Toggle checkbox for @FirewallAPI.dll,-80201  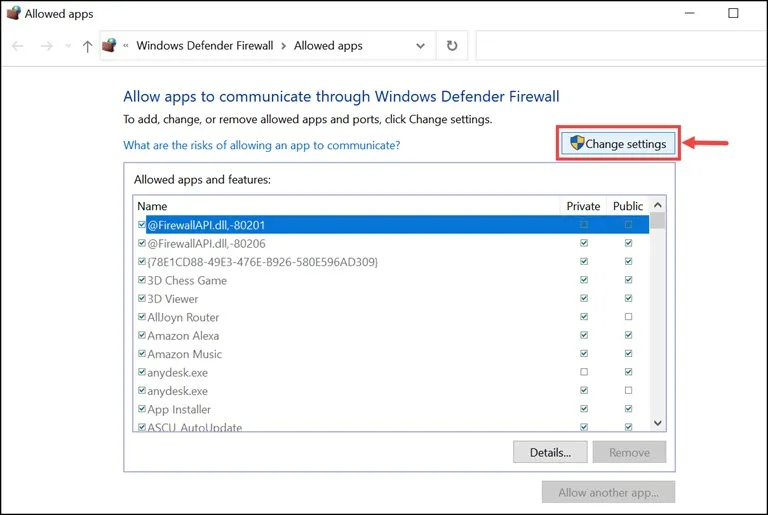(142, 224)
